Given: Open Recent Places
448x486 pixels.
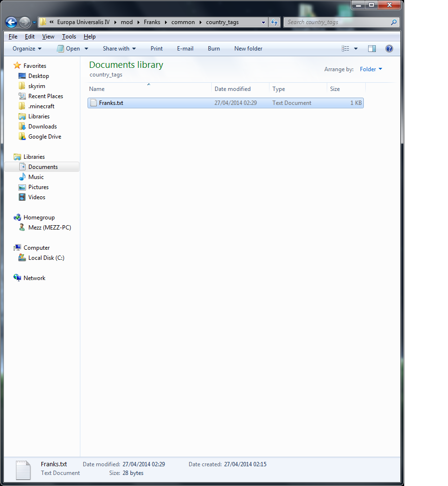Looking at the screenshot, I should [46, 96].
